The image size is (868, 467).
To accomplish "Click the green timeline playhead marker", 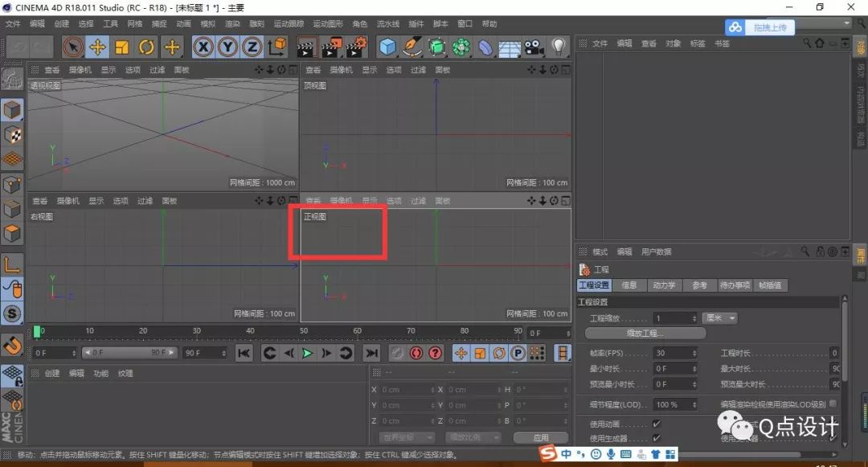I will coord(38,331).
